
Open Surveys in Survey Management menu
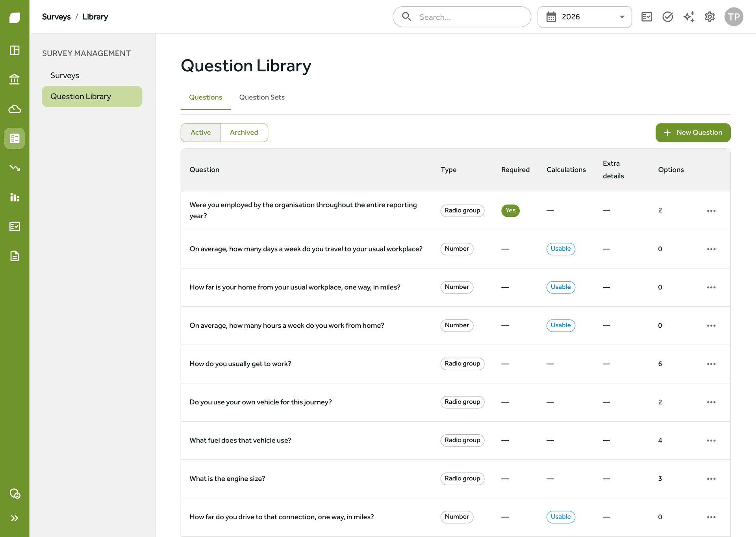65,76
